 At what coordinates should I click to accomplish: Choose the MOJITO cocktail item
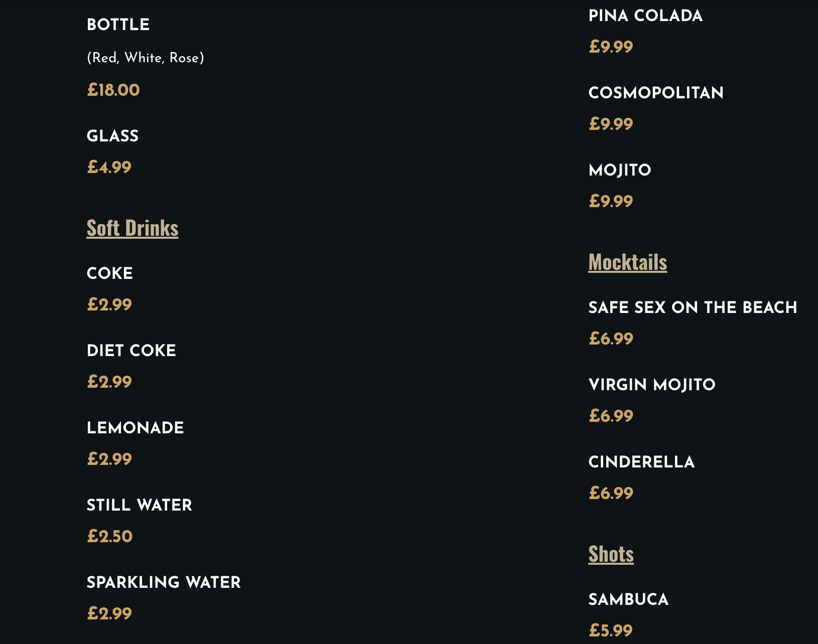[x=620, y=170]
